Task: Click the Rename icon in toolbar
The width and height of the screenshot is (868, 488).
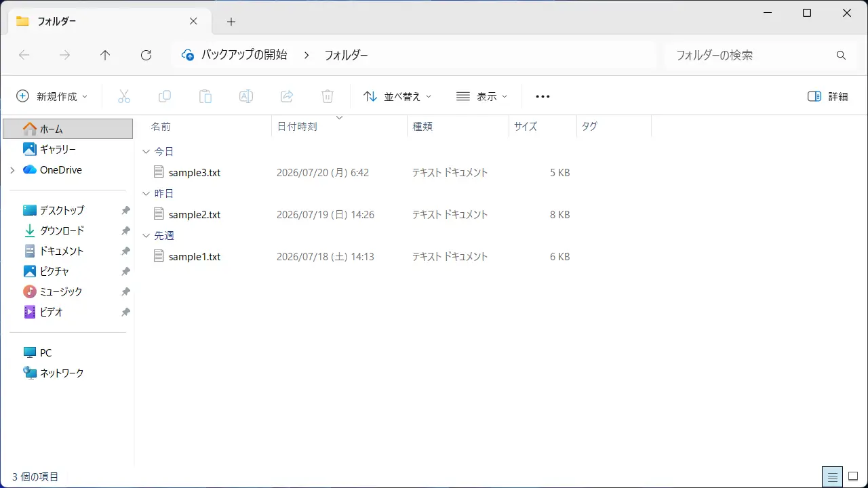Action: (x=246, y=96)
